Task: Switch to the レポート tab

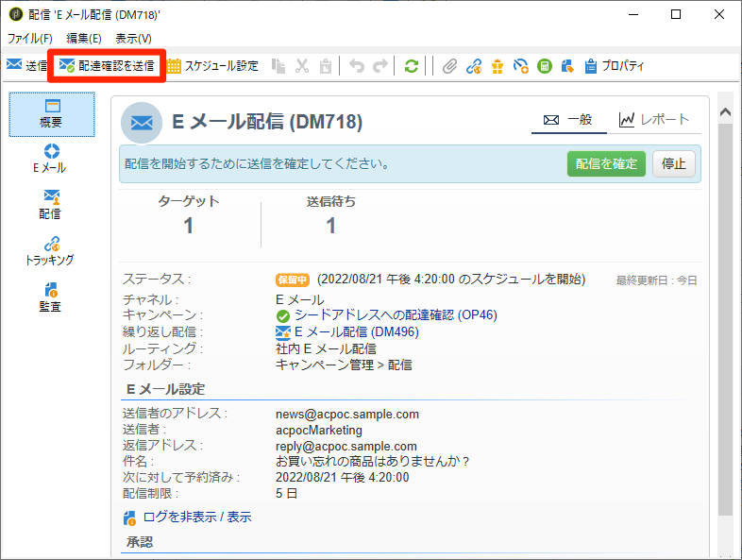Action: point(654,120)
